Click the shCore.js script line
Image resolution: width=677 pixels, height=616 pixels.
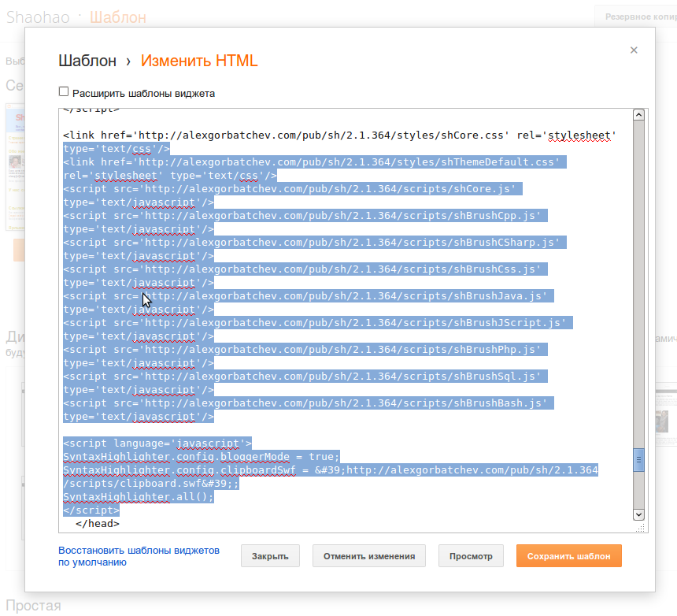(x=293, y=189)
